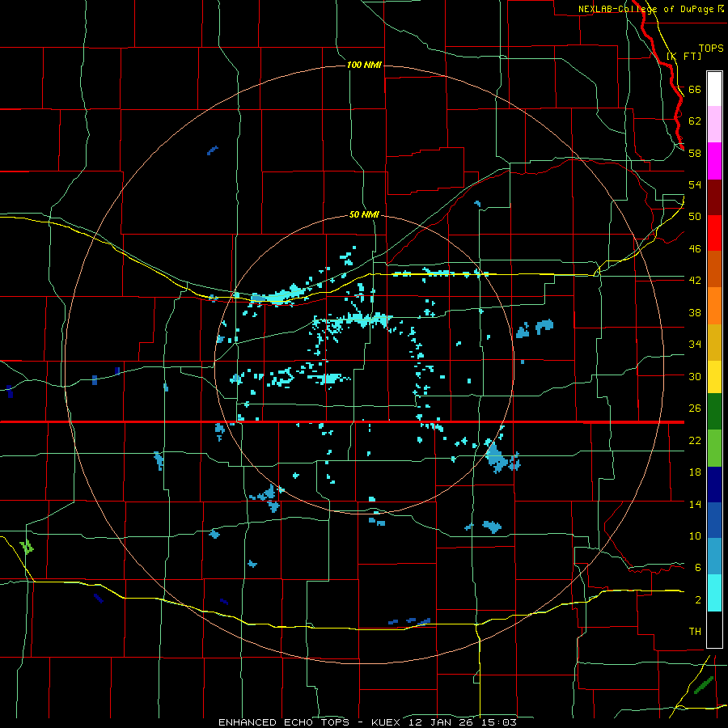The width and height of the screenshot is (728, 728).
Task: Select the light steel blue legend swatch
Action: pyautogui.click(x=714, y=556)
